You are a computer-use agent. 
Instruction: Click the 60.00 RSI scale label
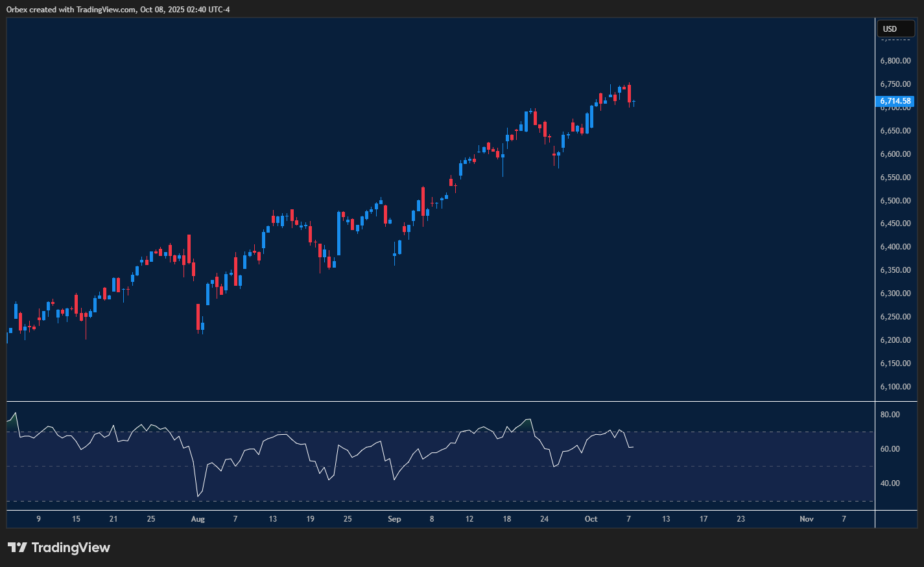[890, 449]
